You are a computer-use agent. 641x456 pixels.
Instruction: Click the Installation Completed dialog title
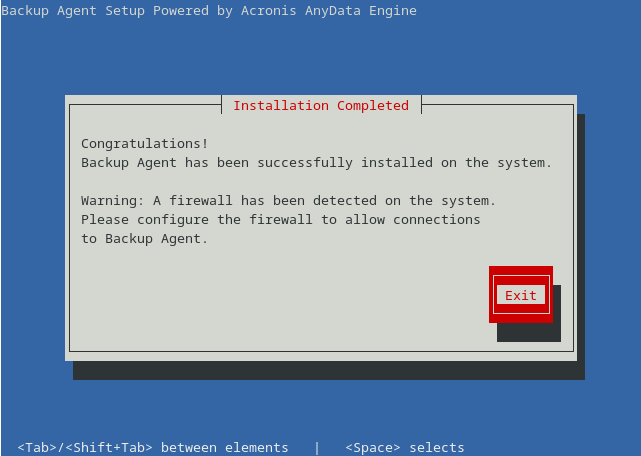(x=321, y=106)
